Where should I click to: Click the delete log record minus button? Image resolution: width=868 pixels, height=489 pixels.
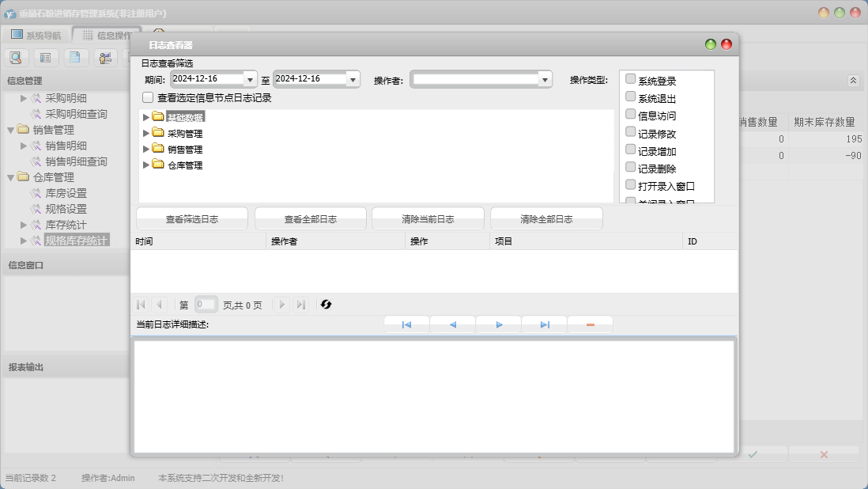[590, 324]
